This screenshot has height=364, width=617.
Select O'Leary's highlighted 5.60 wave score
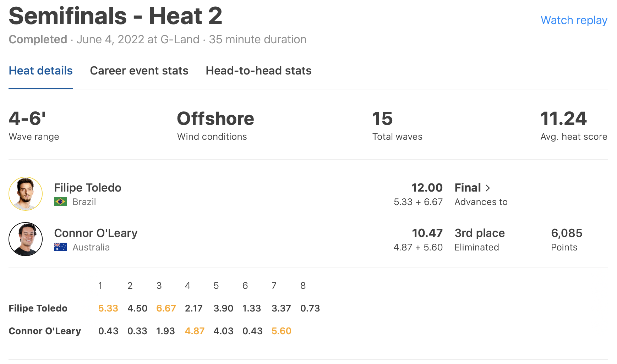click(281, 331)
